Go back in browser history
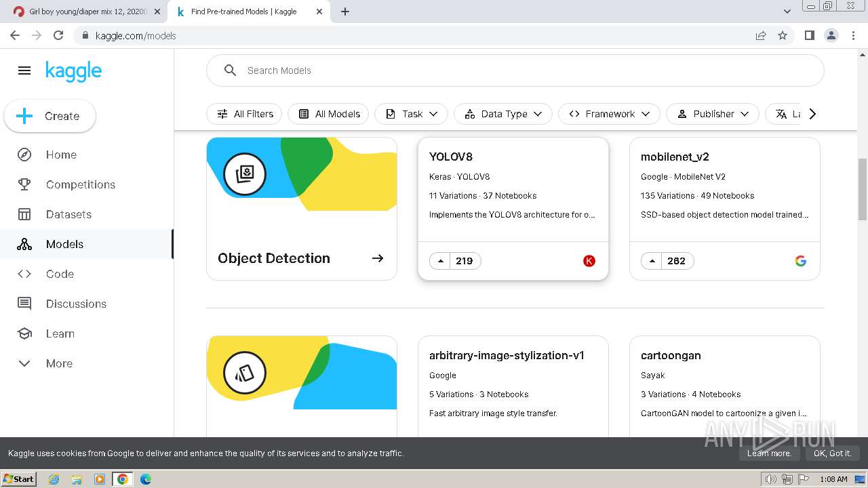The height and width of the screenshot is (488, 868). coord(15,35)
